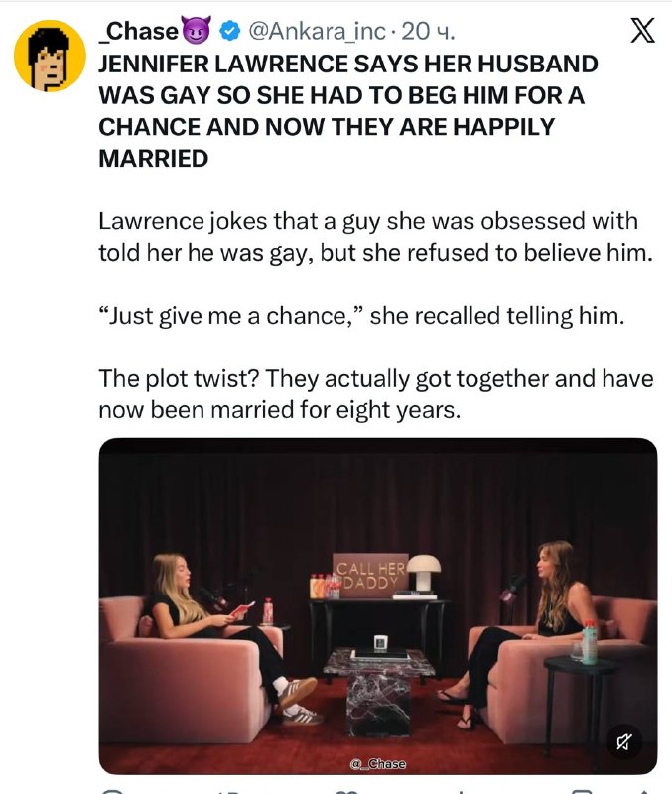Image resolution: width=672 pixels, height=794 pixels.
Task: Click the white mushroom lamp in the video
Action: pyautogui.click(x=424, y=573)
